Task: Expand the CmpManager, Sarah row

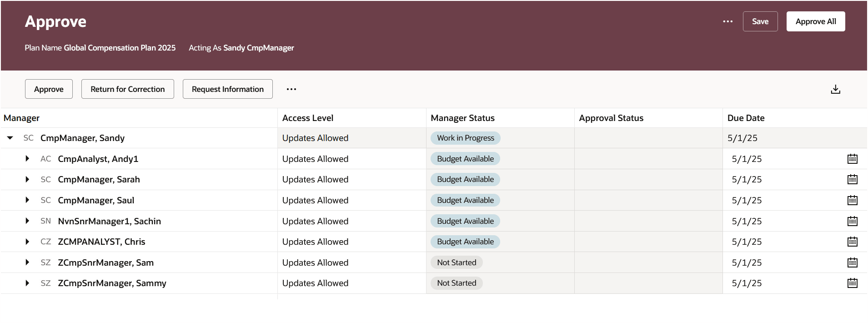Action: 27,179
